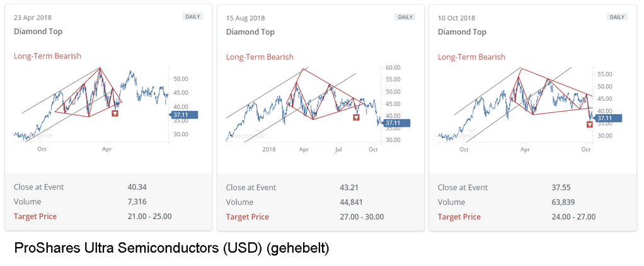Click the red bearish arrow marker on the 10 Oct chart
Screen dimensions: 644x266
tap(590, 124)
